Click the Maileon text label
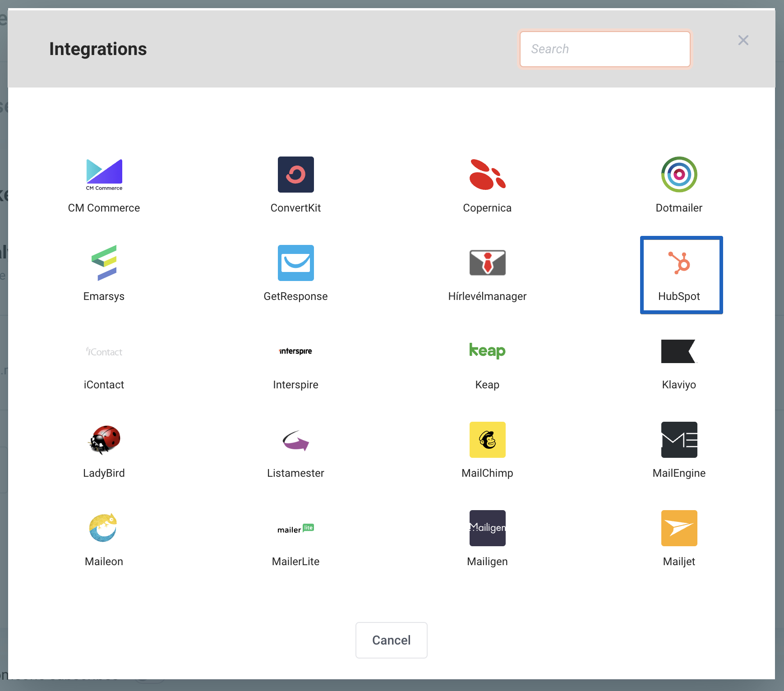 pos(104,562)
